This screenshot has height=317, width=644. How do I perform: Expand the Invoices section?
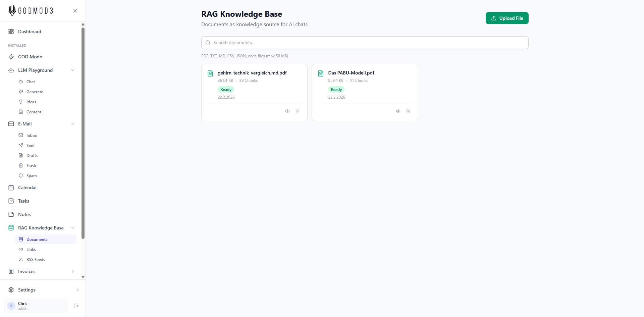pyautogui.click(x=73, y=271)
